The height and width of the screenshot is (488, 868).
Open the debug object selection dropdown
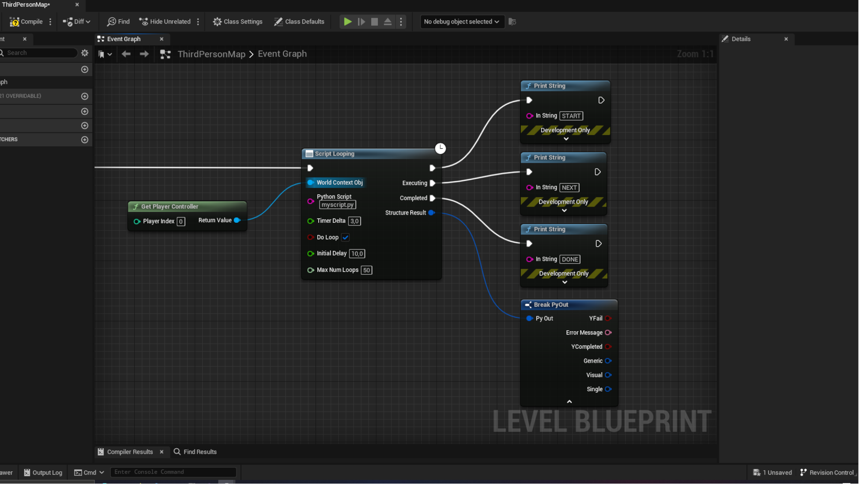462,22
